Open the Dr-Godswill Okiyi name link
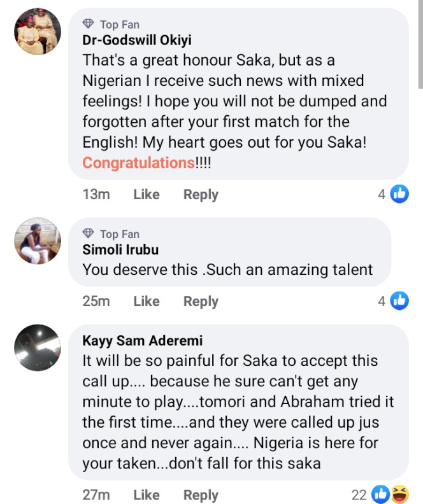Screen dimensions: 423x504 [x=138, y=40]
